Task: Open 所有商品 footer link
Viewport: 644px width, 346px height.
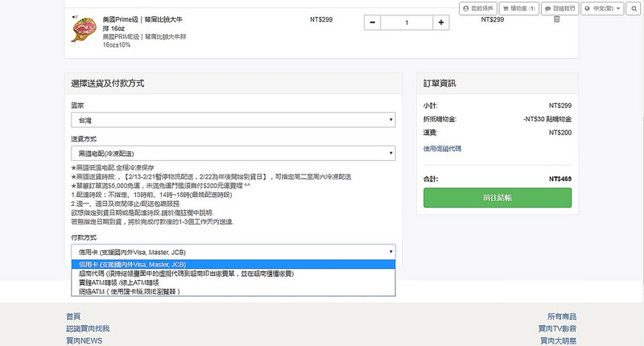Action: pyautogui.click(x=561, y=317)
